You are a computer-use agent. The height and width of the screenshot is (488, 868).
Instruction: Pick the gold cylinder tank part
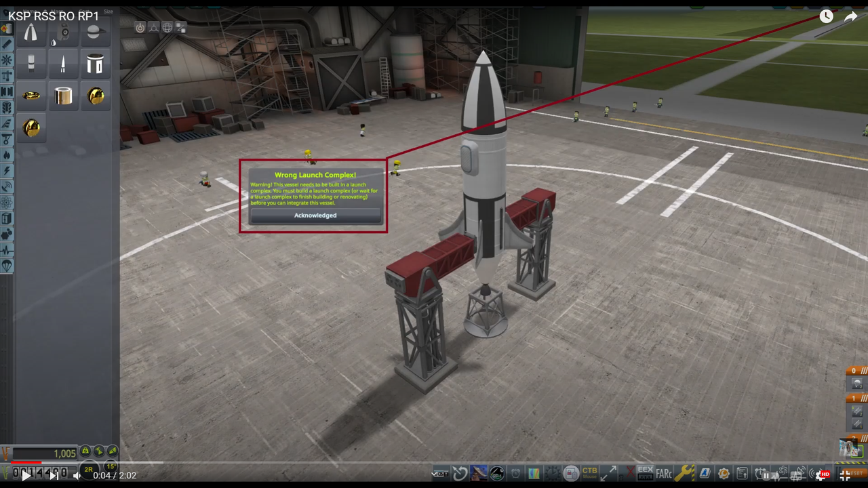(63, 96)
